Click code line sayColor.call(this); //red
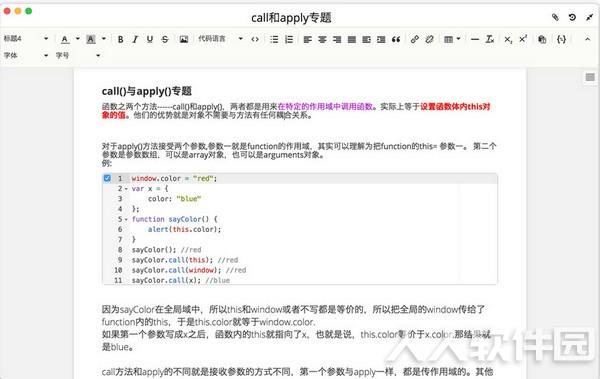Image resolution: width=600 pixels, height=379 pixels. tap(185, 260)
